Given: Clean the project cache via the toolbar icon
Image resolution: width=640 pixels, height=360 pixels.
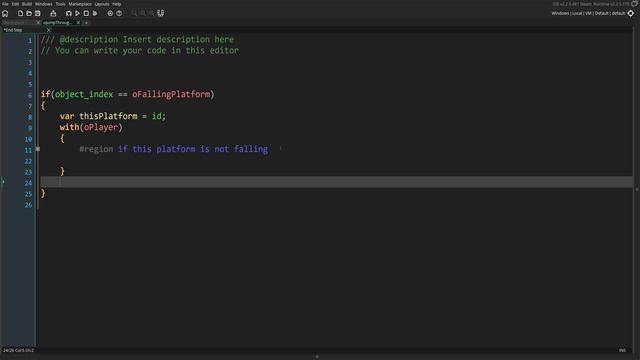Looking at the screenshot, I should point(95,13).
